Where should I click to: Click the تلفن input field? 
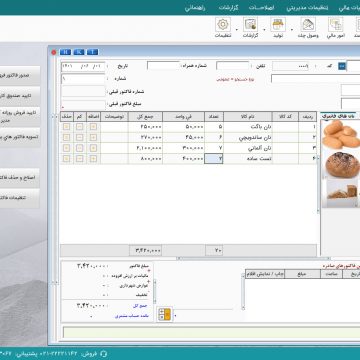click(x=233, y=66)
